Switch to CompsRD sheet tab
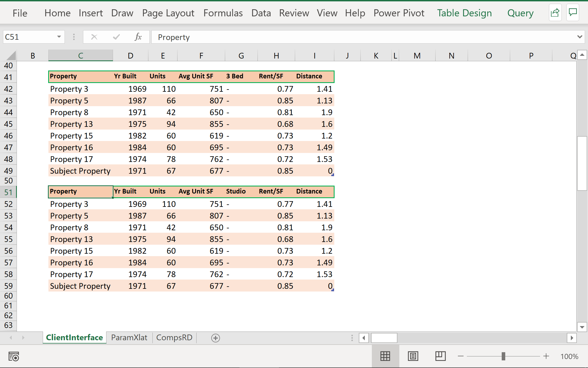The image size is (588, 368). [174, 338]
